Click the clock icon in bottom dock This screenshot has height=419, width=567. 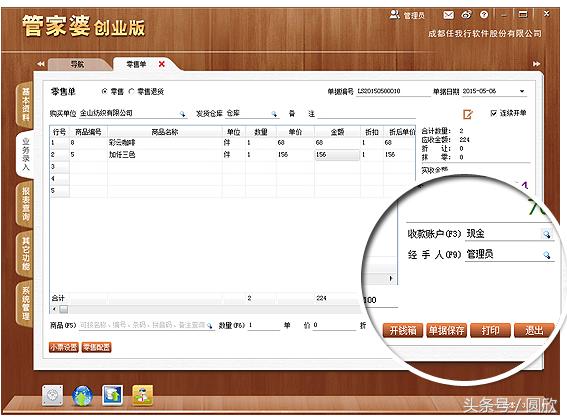pos(52,396)
